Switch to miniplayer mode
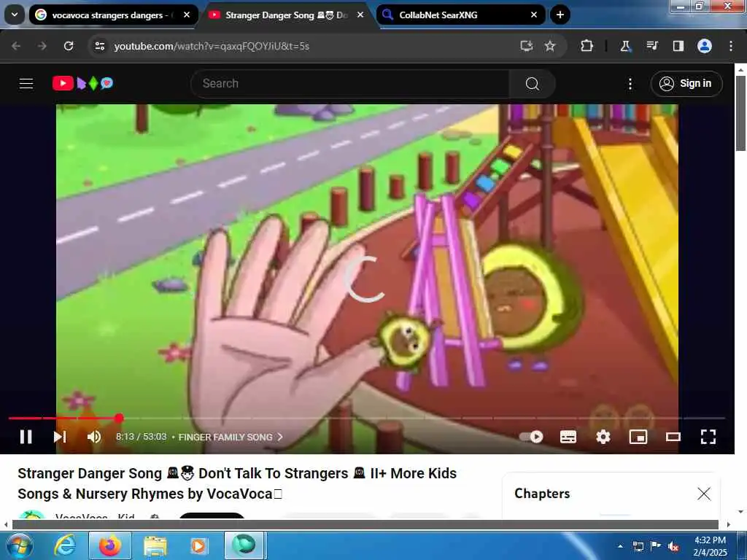Screen dimensions: 747x560 [638, 437]
